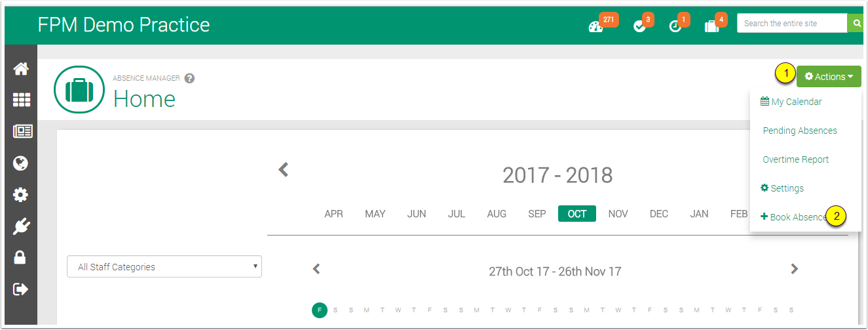Expand the Actions dropdown button
This screenshot has width=868, height=330.
tap(829, 77)
